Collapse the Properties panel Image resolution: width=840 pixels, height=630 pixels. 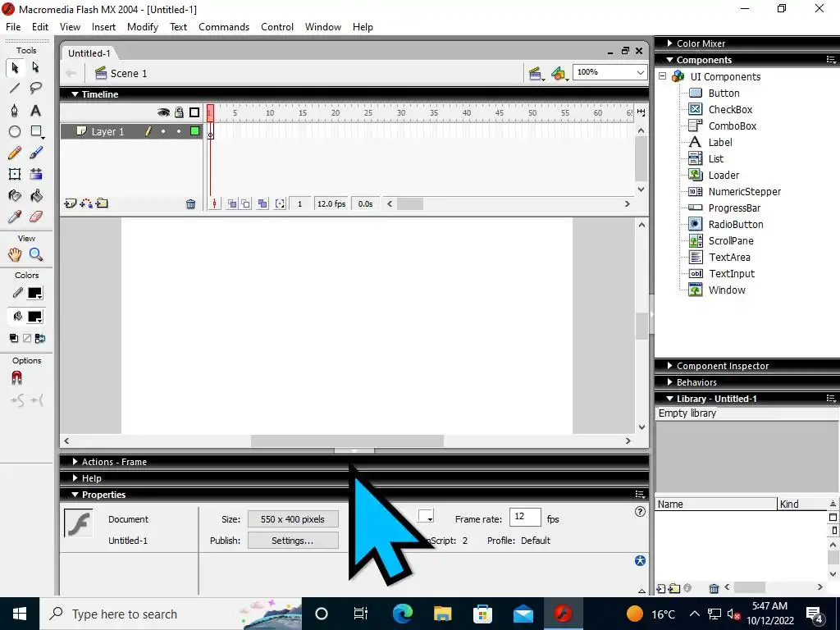tap(75, 495)
